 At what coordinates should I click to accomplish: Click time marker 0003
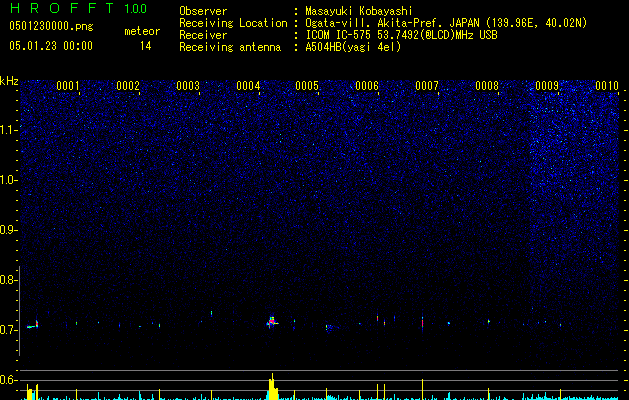pyautogui.click(x=188, y=86)
